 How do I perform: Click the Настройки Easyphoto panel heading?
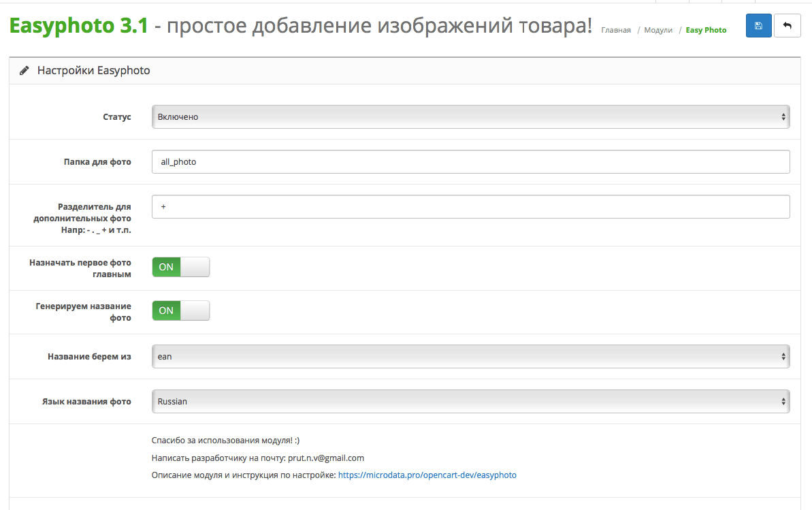(x=94, y=71)
